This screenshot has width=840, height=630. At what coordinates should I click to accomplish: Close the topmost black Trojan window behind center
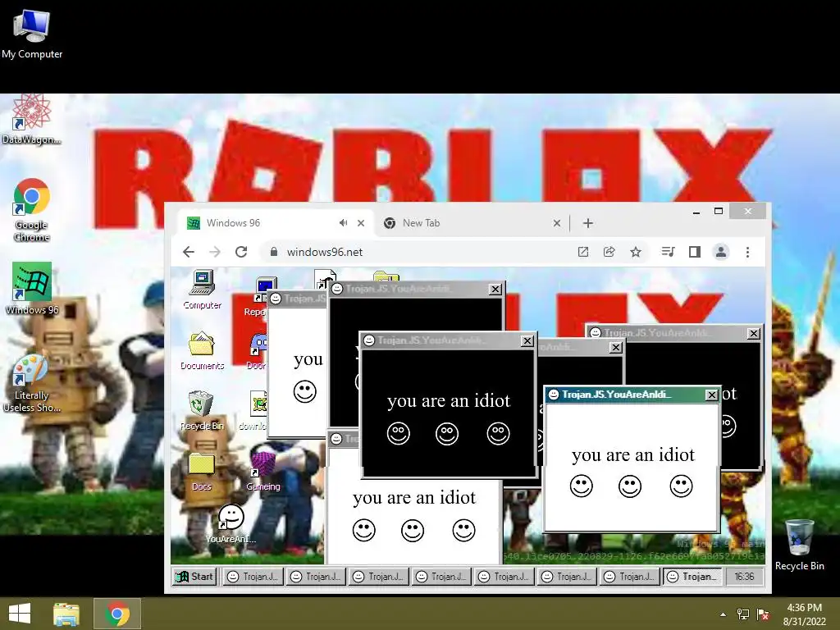tap(495, 290)
